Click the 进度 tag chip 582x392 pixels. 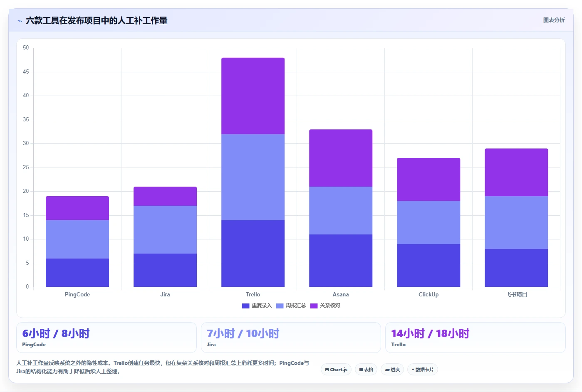click(x=392, y=370)
